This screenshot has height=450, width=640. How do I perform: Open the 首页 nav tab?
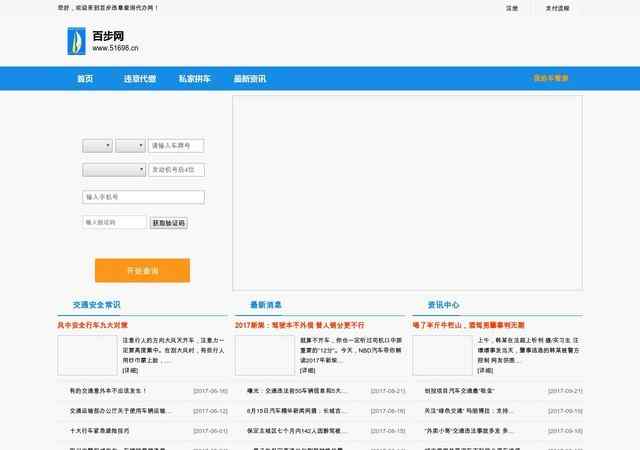85,78
